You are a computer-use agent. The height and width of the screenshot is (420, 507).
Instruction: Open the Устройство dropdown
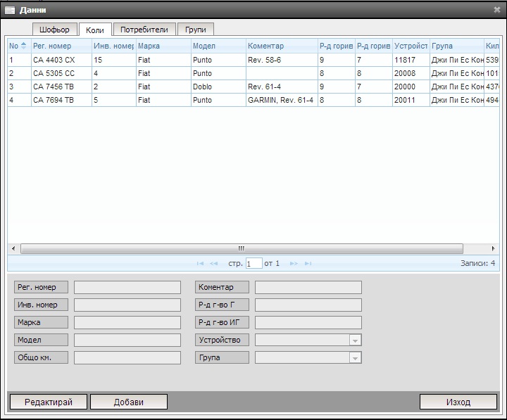point(356,341)
